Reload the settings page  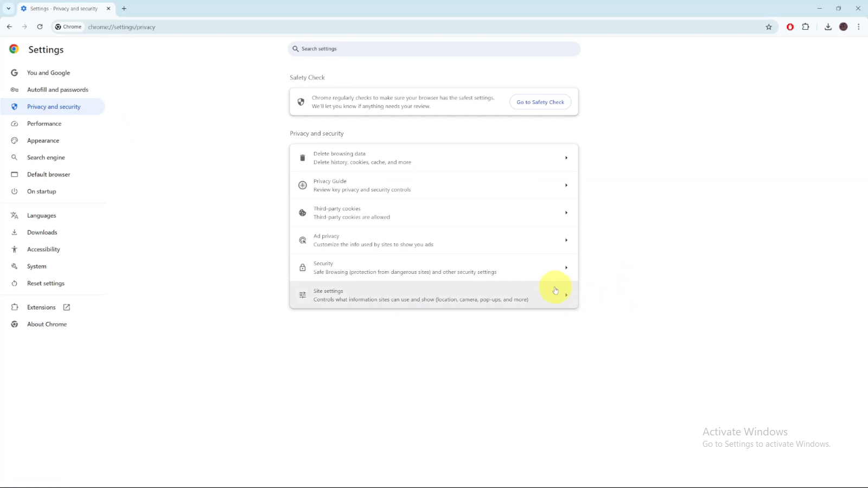pos(40,27)
